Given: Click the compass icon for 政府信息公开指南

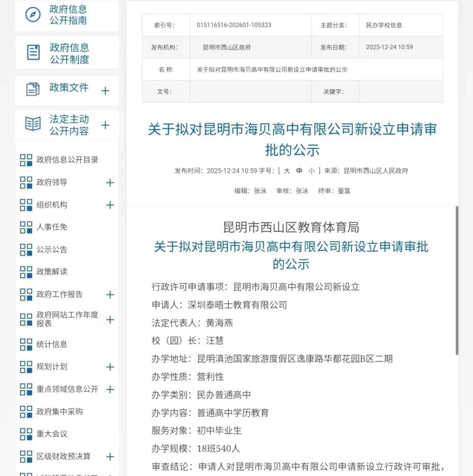Looking at the screenshot, I should (x=33, y=14).
